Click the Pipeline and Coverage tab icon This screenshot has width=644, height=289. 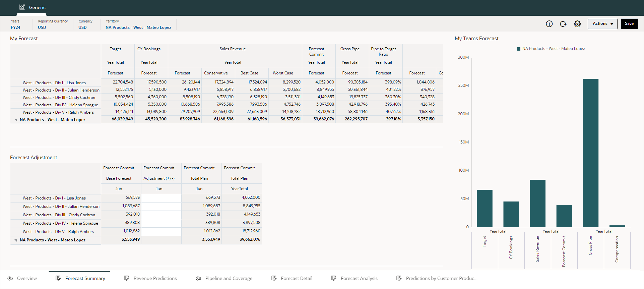coord(198,278)
